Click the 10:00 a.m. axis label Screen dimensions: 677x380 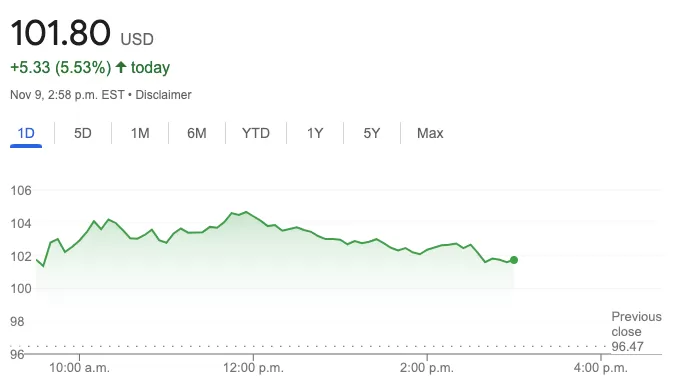[x=79, y=367]
